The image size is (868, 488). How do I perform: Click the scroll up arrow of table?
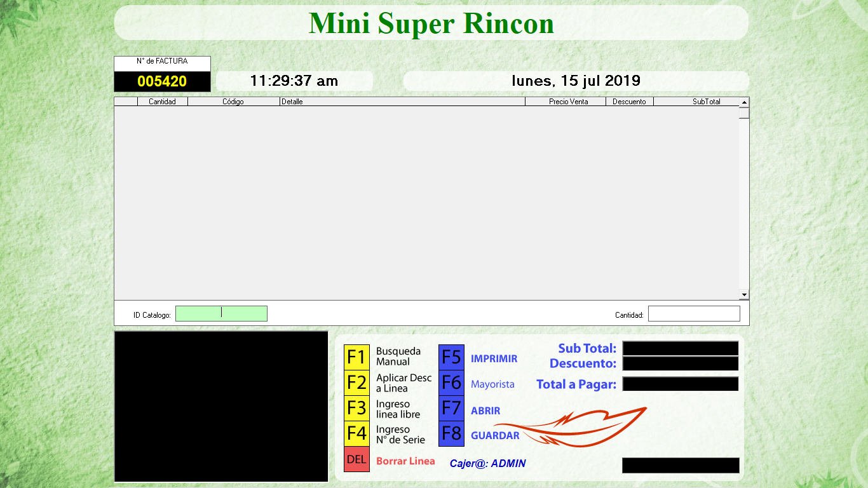point(744,102)
